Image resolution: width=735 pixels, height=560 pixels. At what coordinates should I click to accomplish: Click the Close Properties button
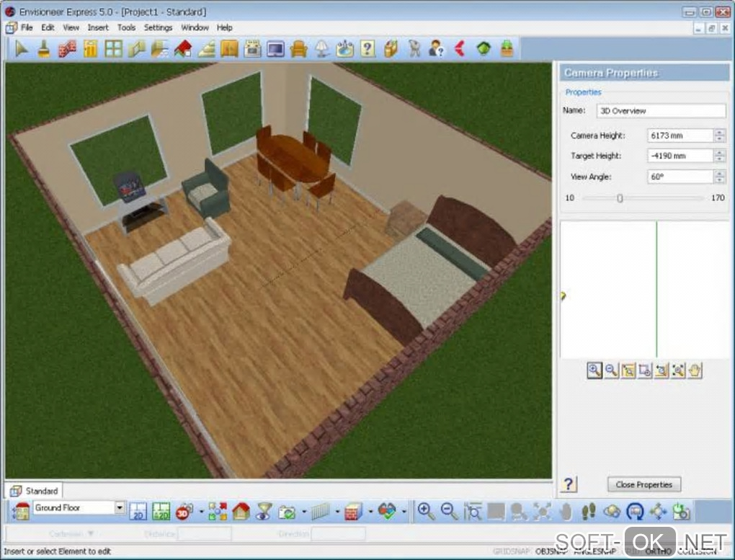(x=644, y=484)
